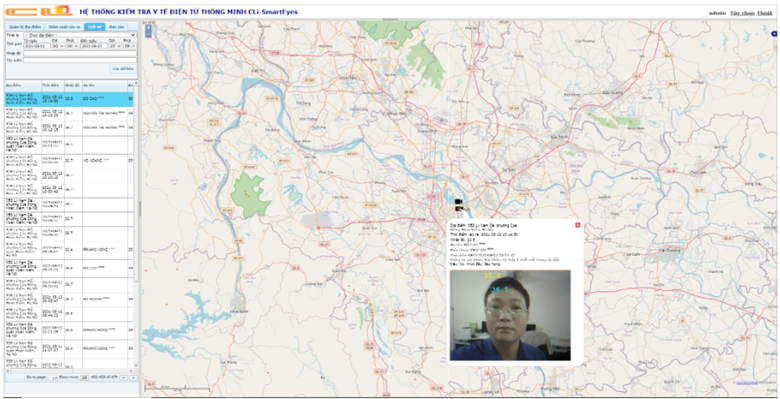The width and height of the screenshot is (780, 399).
Task: Click the table scroll-up arrow
Action: (136, 82)
